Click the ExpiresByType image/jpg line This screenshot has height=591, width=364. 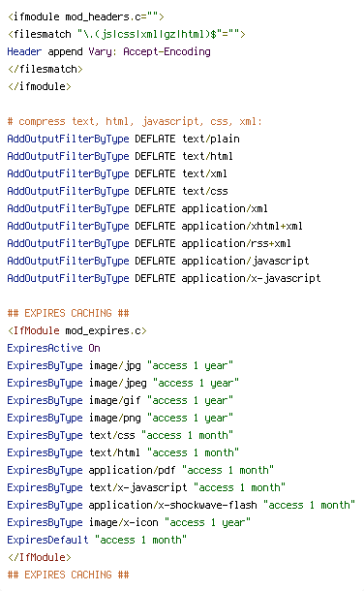point(120,365)
